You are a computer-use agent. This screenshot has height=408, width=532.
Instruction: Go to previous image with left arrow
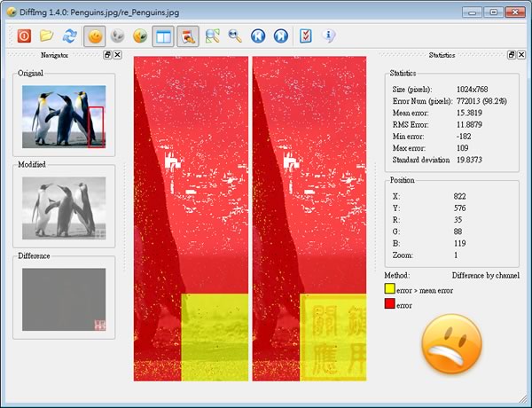coord(258,36)
